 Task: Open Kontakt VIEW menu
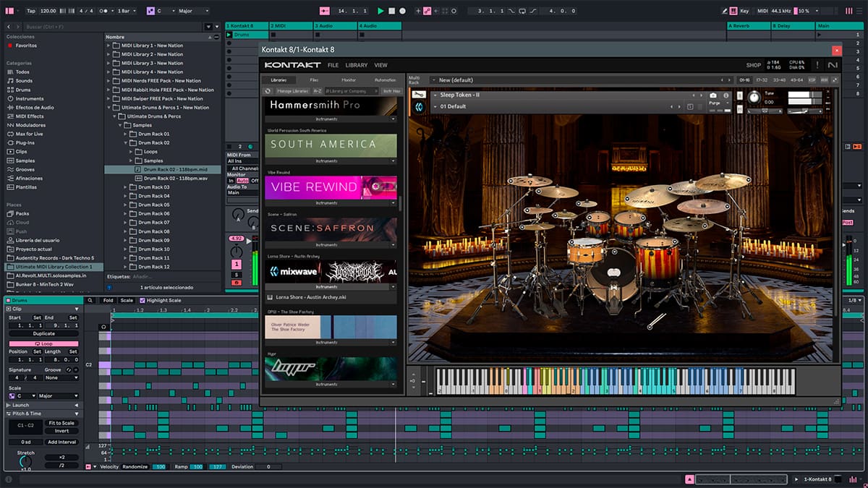pos(380,65)
